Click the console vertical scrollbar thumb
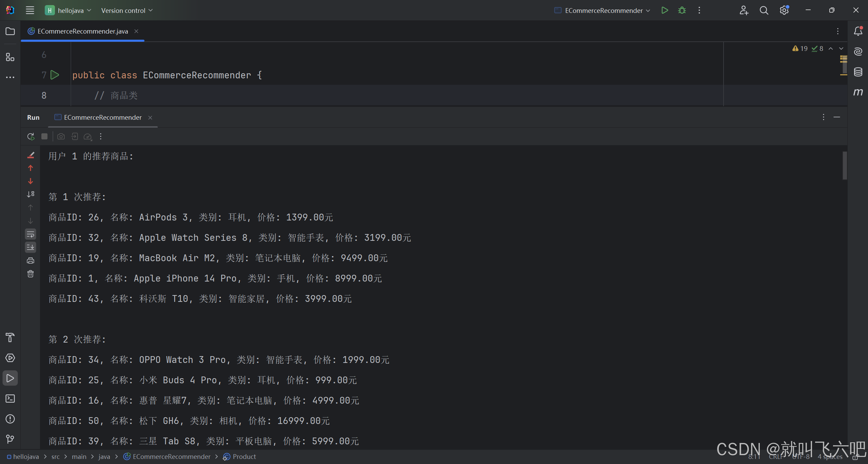The width and height of the screenshot is (868, 464). pos(845,166)
